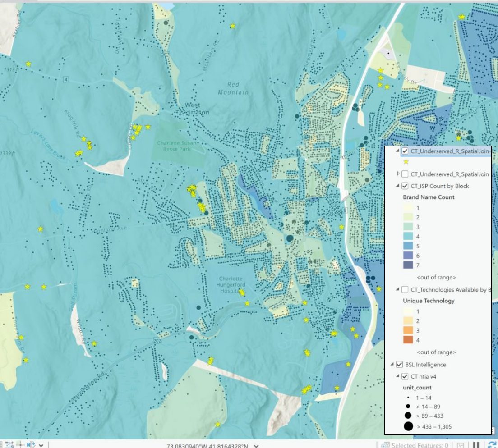Select CT_Technologies Available layer name
This screenshot has height=448, width=498.
(450, 290)
